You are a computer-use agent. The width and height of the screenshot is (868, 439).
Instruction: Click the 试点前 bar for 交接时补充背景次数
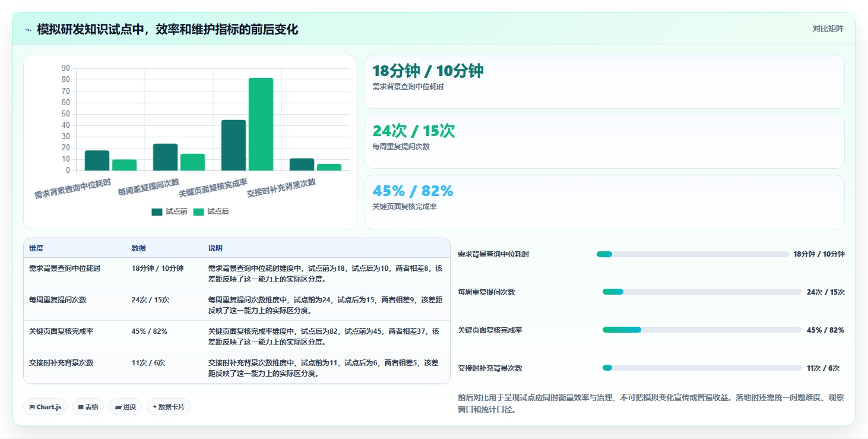coord(302,165)
